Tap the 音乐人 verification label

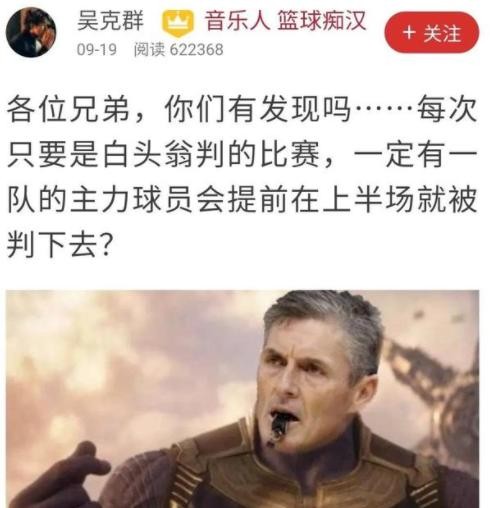click(x=237, y=21)
